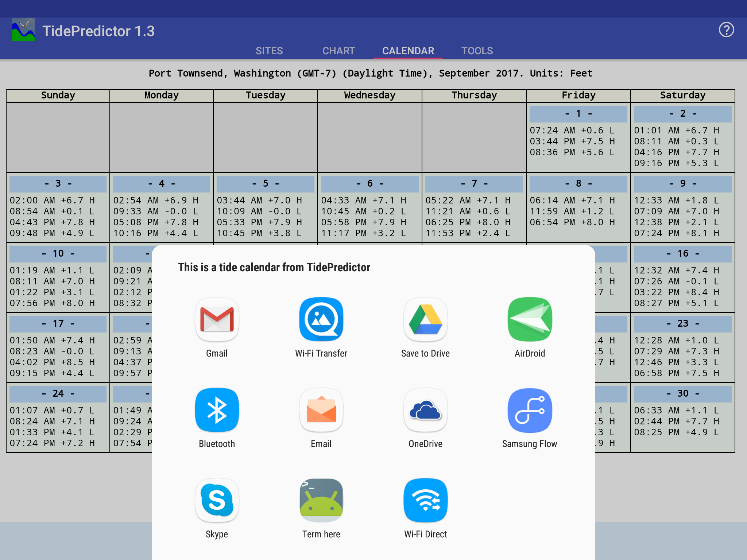Switch to the SITES tab
Viewport: 747px width, 560px height.
[269, 51]
